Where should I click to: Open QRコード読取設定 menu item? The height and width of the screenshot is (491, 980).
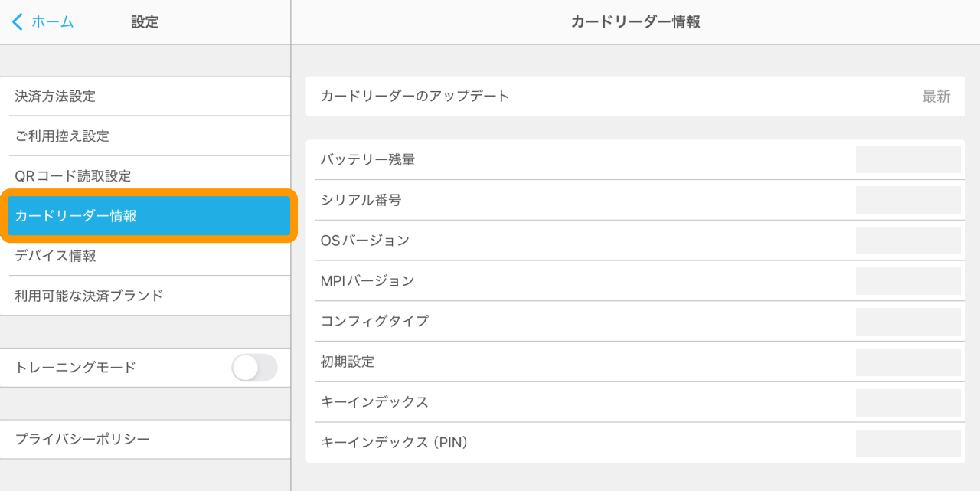pos(145,176)
